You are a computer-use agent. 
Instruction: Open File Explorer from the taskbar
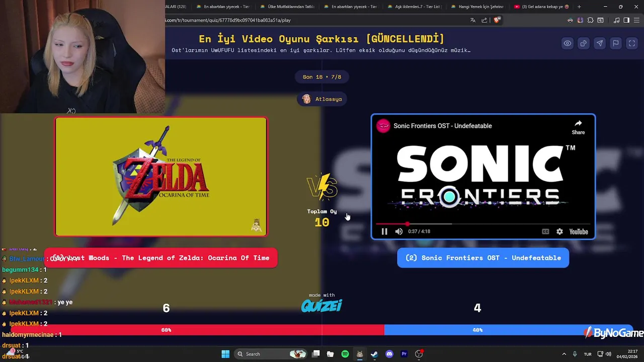(330, 354)
